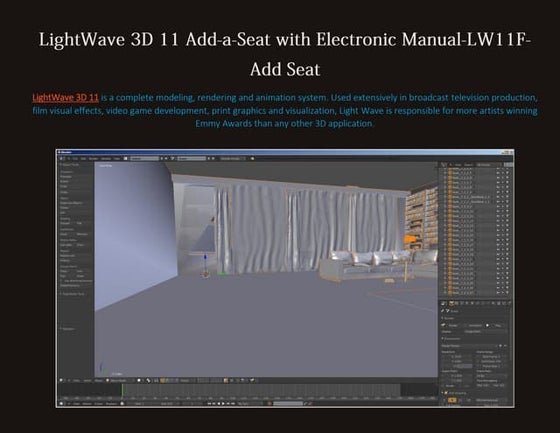
Task: Open 3D viewport editor type icon
Action: 61,380
